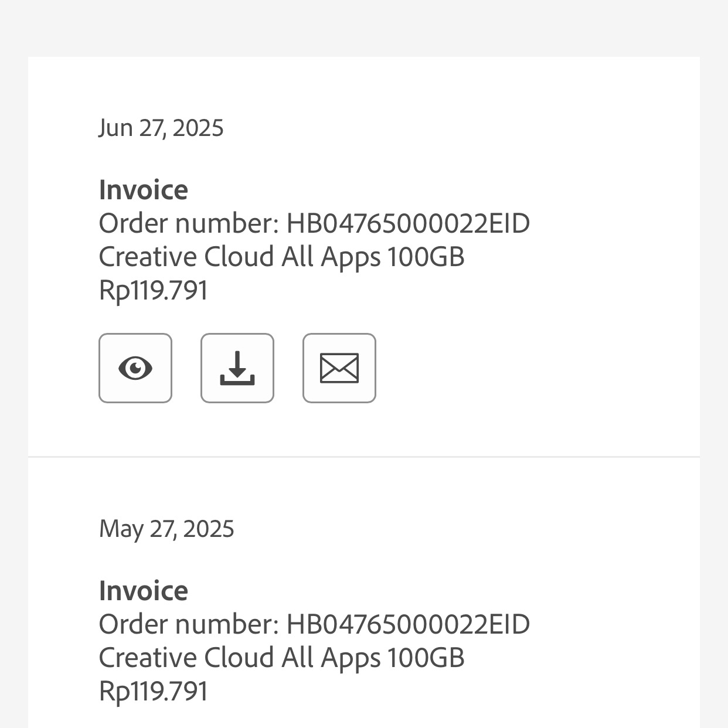This screenshot has width=728, height=728.
Task: Select the date May 27, 2025
Action: coord(166,529)
